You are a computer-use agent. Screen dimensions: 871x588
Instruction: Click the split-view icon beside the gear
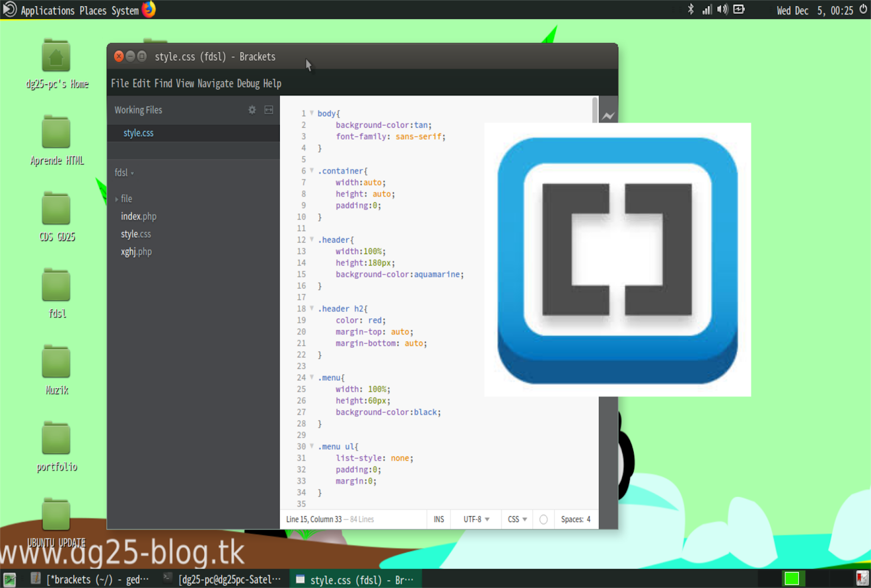(268, 110)
